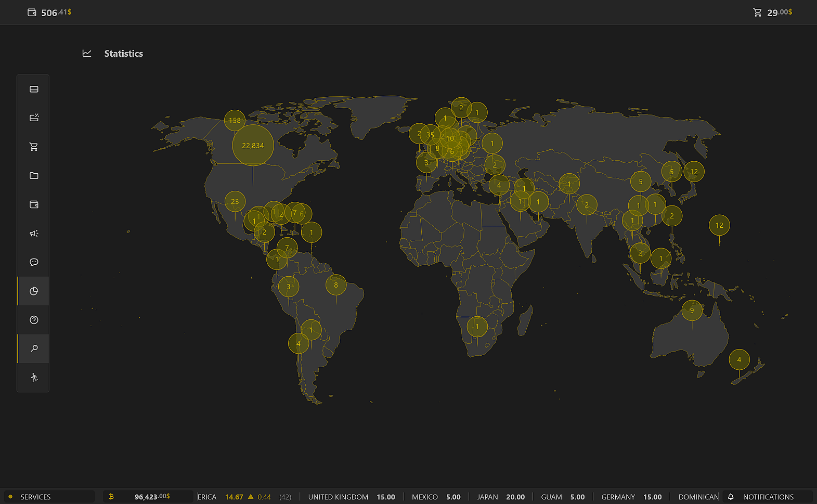Click UNITED KINGDOM 15.00 in the ticker
The width and height of the screenshot is (817, 504).
351,497
